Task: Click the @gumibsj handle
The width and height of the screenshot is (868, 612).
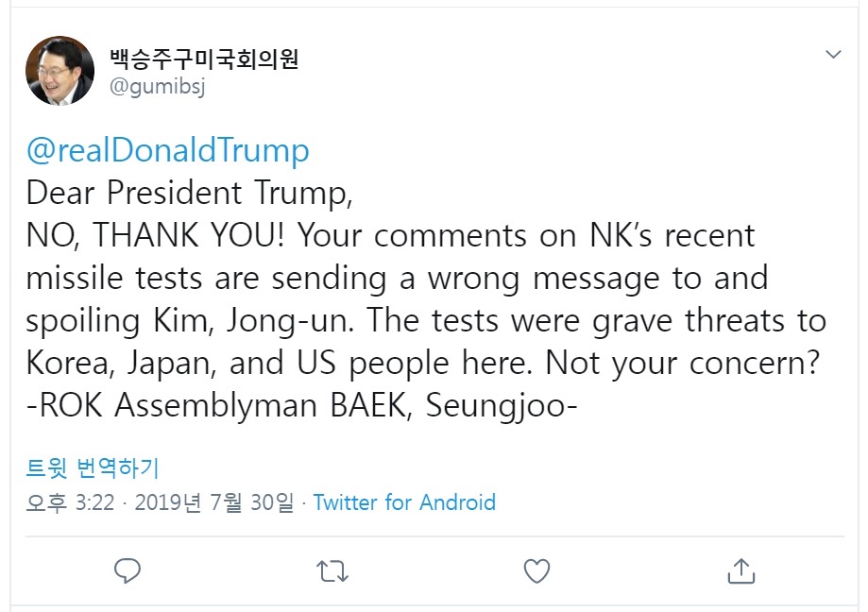Action: 157,86
